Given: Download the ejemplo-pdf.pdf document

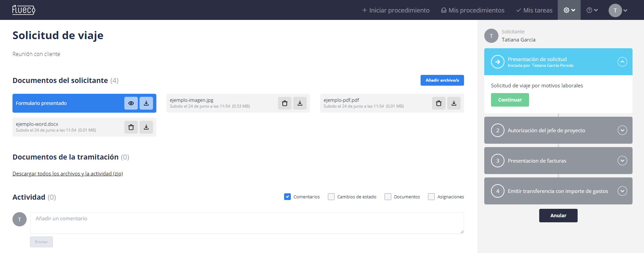Looking at the screenshot, I should pos(454,103).
